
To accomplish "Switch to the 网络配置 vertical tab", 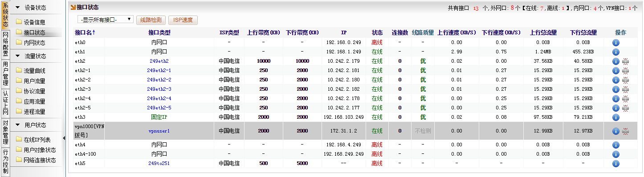I will (5, 44).
